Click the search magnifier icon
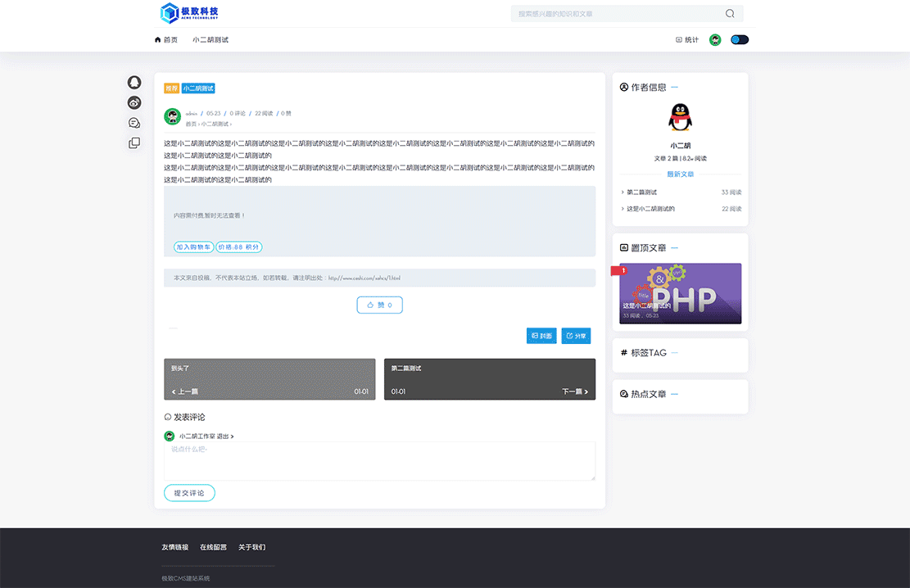The height and width of the screenshot is (588, 910). coord(729,13)
